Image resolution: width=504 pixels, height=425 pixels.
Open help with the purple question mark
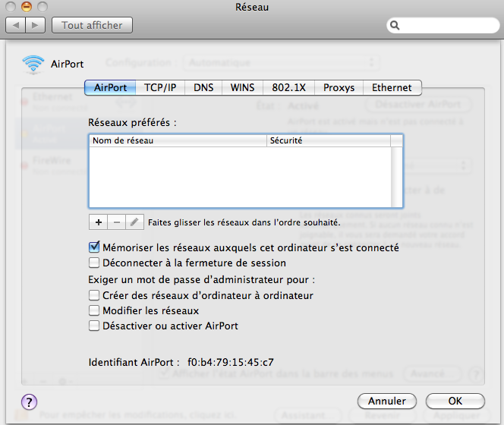pyautogui.click(x=30, y=402)
